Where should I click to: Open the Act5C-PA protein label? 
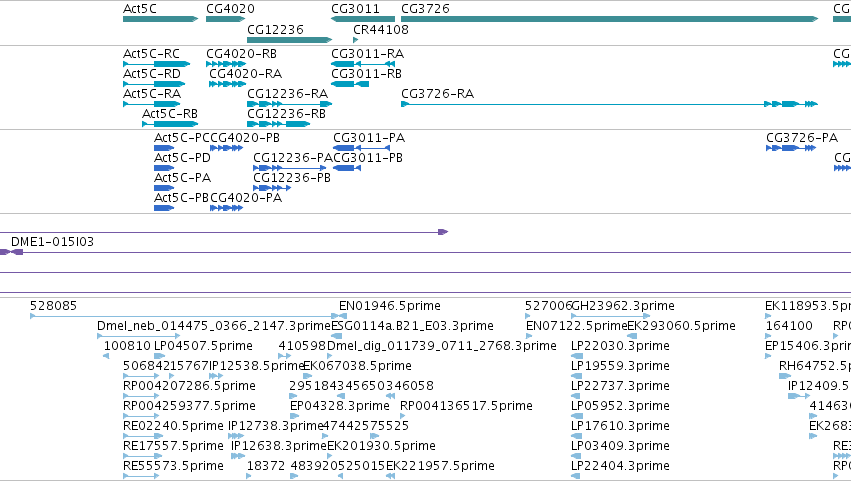(182, 178)
